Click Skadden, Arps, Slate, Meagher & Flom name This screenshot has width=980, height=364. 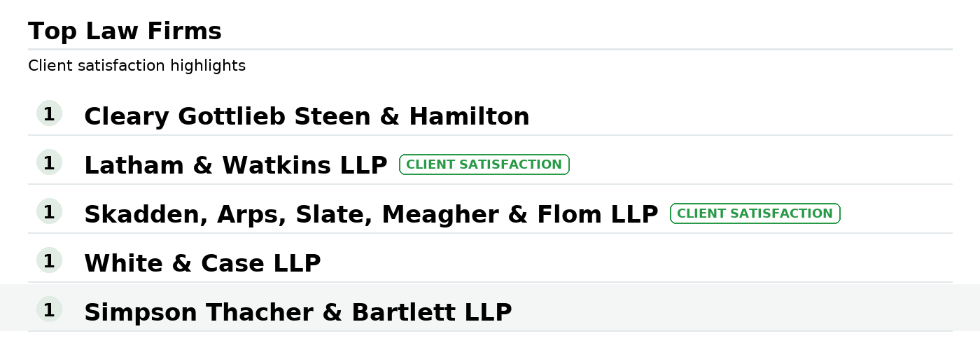[x=371, y=214]
